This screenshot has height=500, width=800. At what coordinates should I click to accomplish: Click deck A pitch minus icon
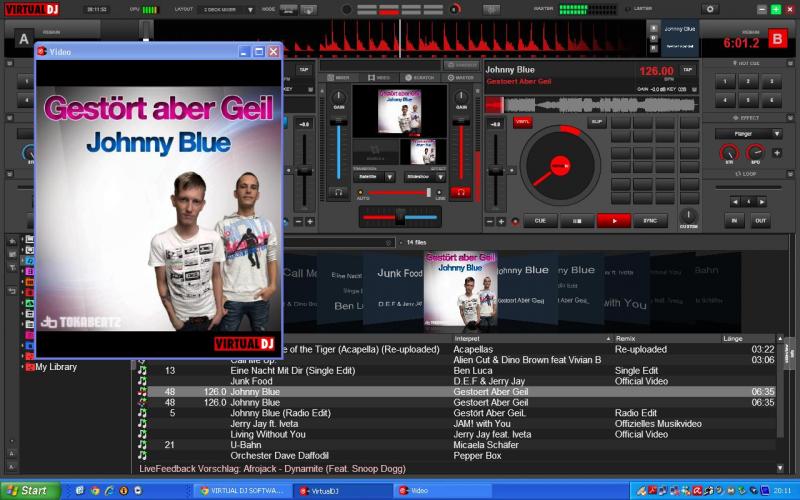298,221
